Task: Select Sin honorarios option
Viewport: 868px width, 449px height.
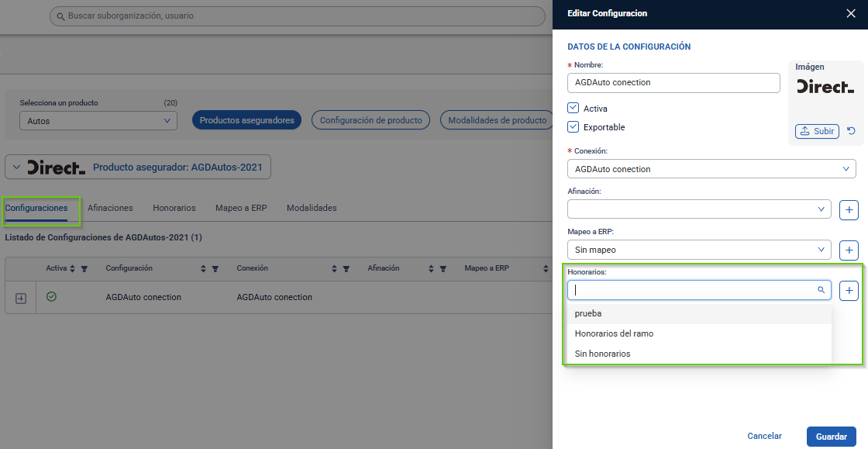Action: pyautogui.click(x=699, y=353)
